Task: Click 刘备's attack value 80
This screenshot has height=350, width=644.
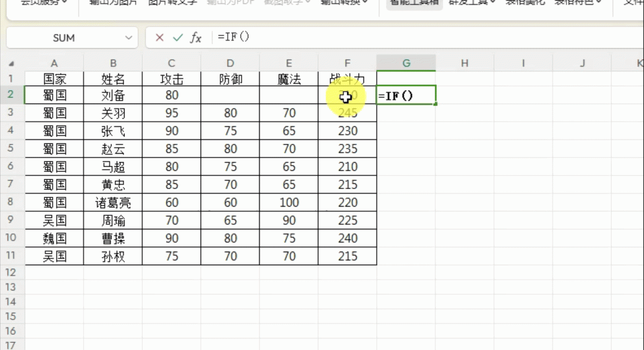Action: click(x=172, y=95)
